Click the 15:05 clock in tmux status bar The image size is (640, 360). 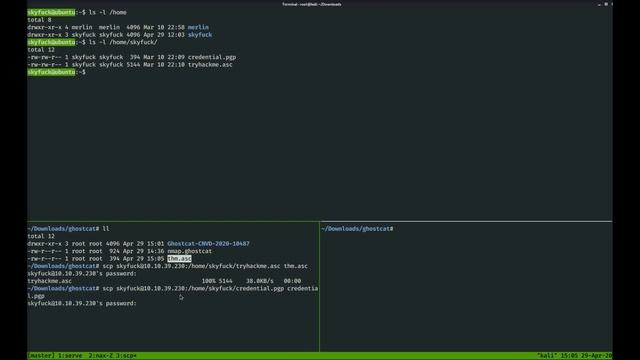tap(569, 356)
